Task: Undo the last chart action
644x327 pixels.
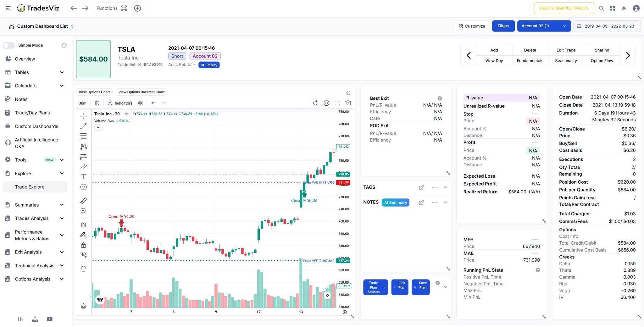Action: tap(153, 103)
